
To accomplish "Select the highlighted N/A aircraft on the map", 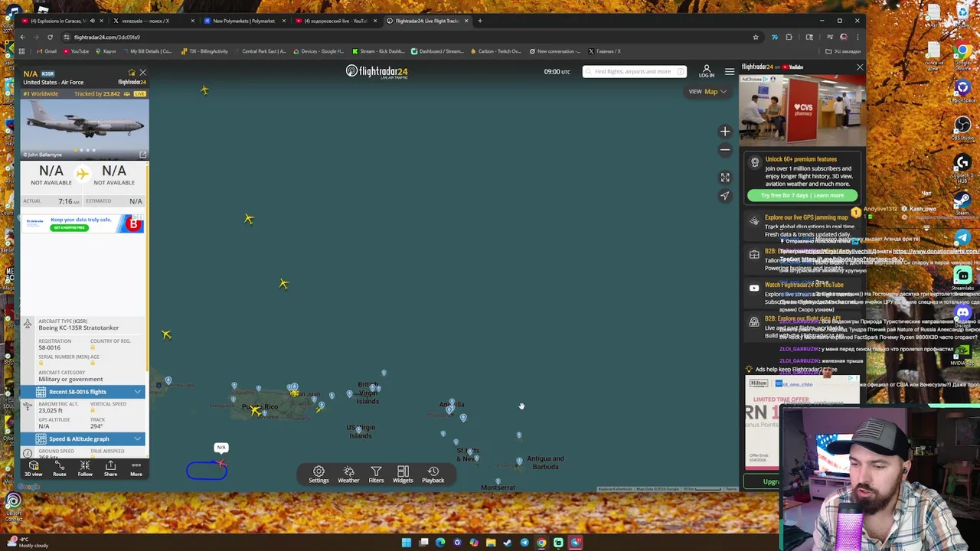I will pyautogui.click(x=221, y=463).
